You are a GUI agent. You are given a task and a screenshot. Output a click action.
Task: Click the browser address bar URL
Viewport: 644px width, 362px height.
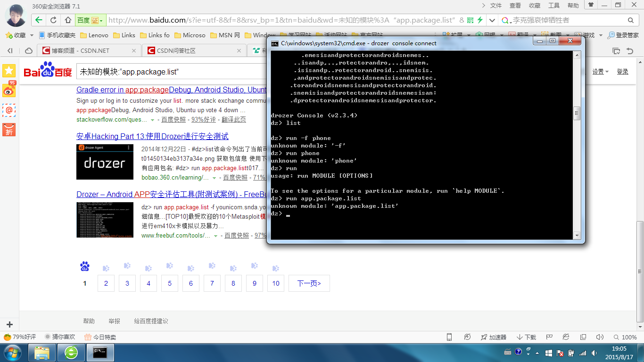click(x=286, y=20)
